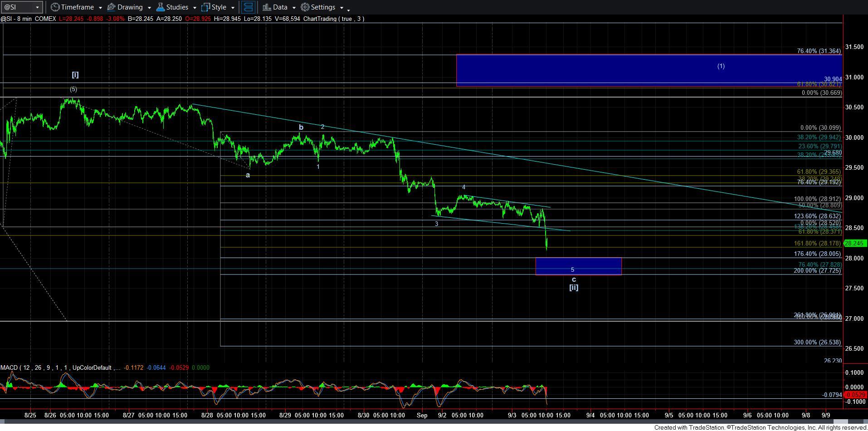Expand the Studies dropdown arrow
Screen dimensions: 868x431
pos(194,8)
